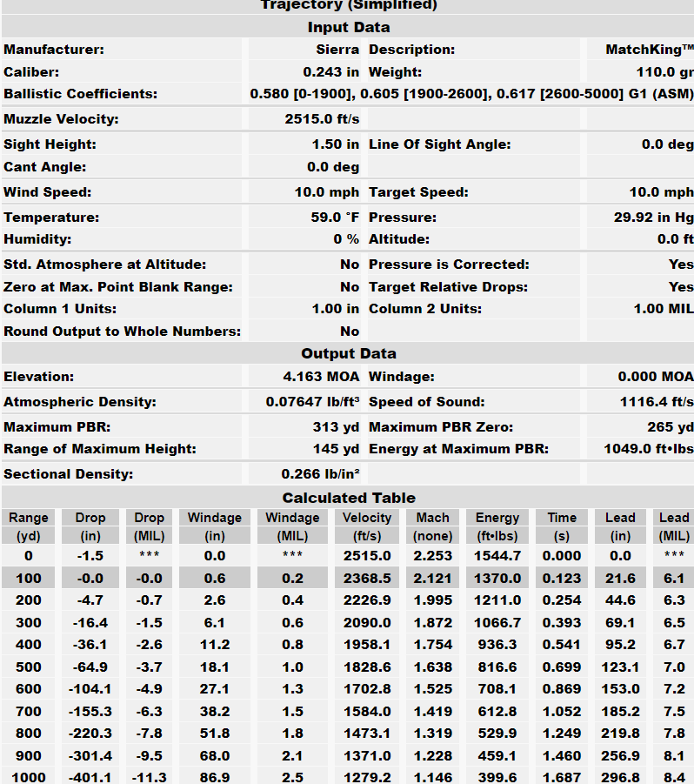The height and width of the screenshot is (784, 694).
Task: Select the MatchKing description value
Action: tap(650, 50)
